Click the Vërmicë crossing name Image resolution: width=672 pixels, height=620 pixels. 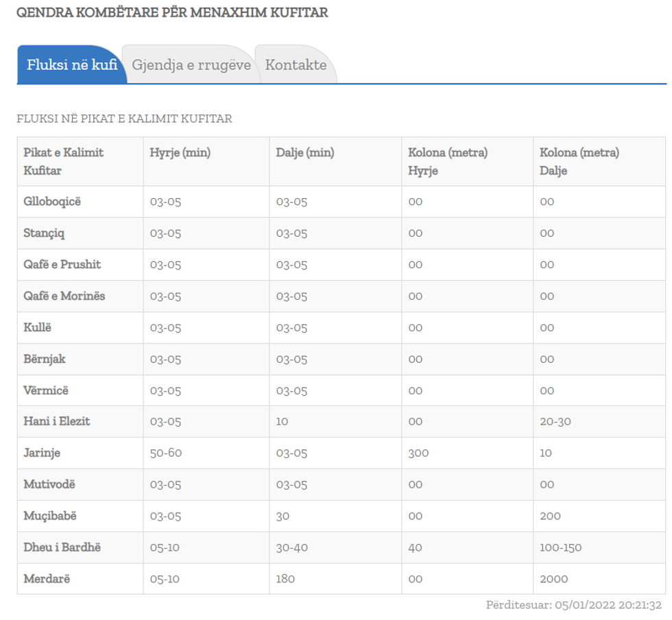(x=46, y=391)
